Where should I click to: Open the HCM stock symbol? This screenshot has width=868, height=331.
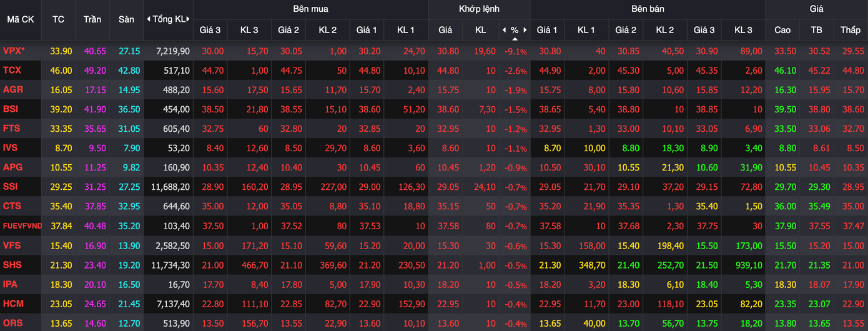point(12,304)
